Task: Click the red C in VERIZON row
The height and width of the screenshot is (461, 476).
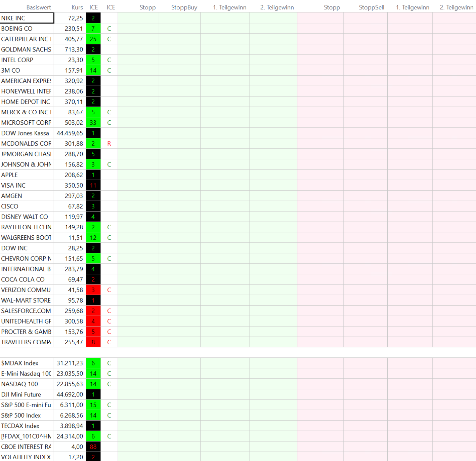Action: pos(109,290)
